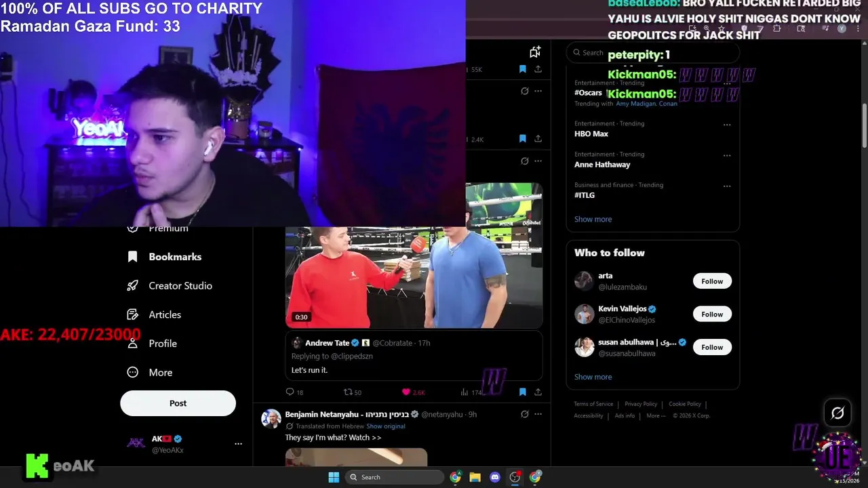Open Chrome profile A in the taskbar

[455, 477]
